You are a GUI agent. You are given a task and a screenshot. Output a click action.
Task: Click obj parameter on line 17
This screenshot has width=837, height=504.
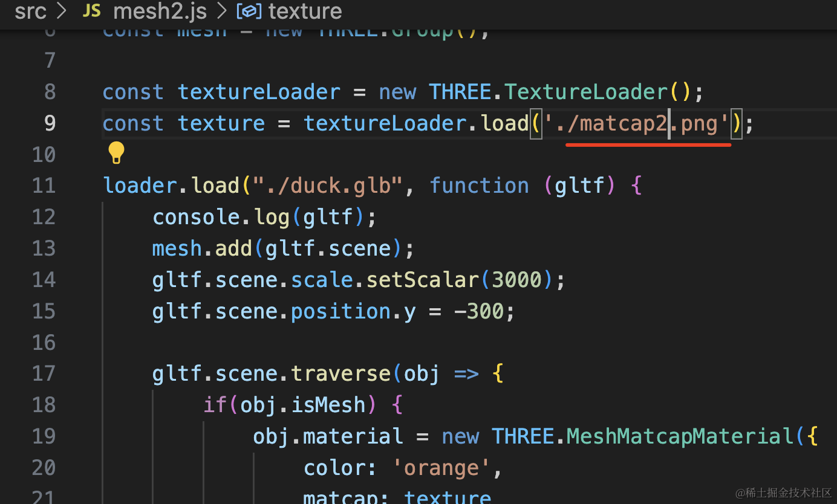tap(422, 374)
